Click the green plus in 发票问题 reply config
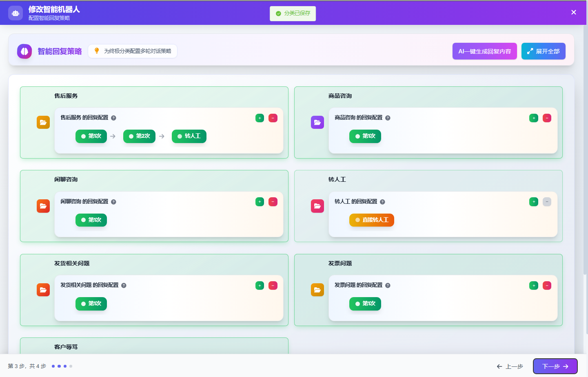Screen dimensions: 588x377 coord(534,286)
